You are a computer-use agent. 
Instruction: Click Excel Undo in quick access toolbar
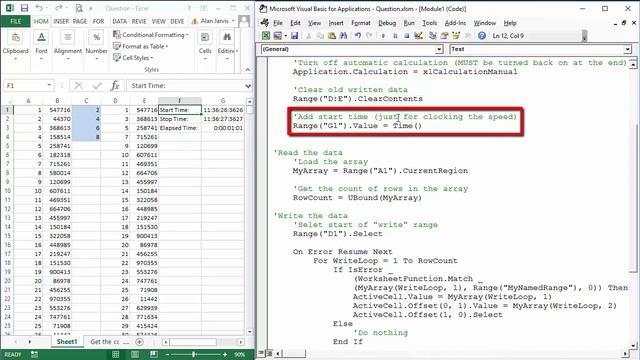click(x=39, y=8)
